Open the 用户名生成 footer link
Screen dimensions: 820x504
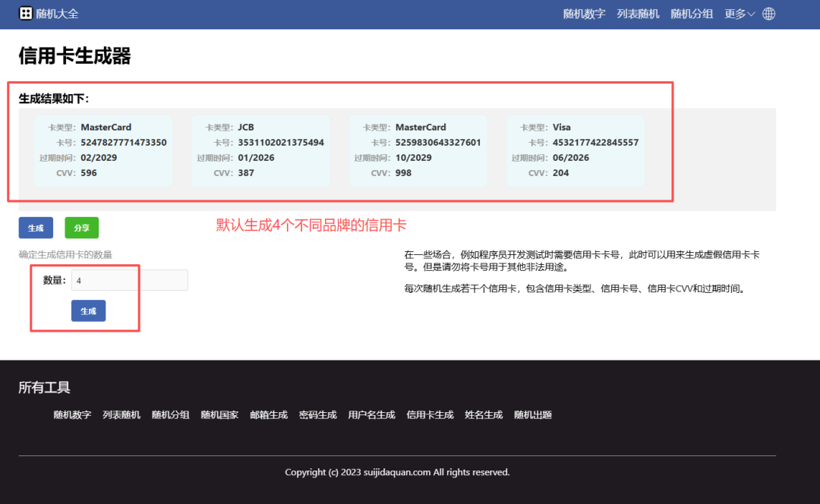[371, 415]
